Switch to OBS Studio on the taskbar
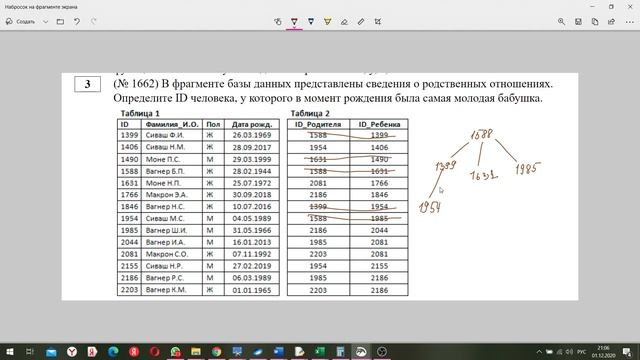 [x=382, y=351]
